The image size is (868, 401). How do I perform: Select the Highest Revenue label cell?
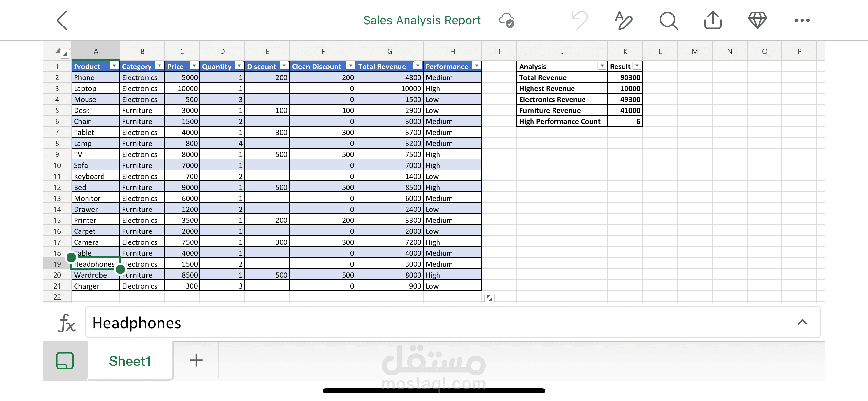(562, 88)
